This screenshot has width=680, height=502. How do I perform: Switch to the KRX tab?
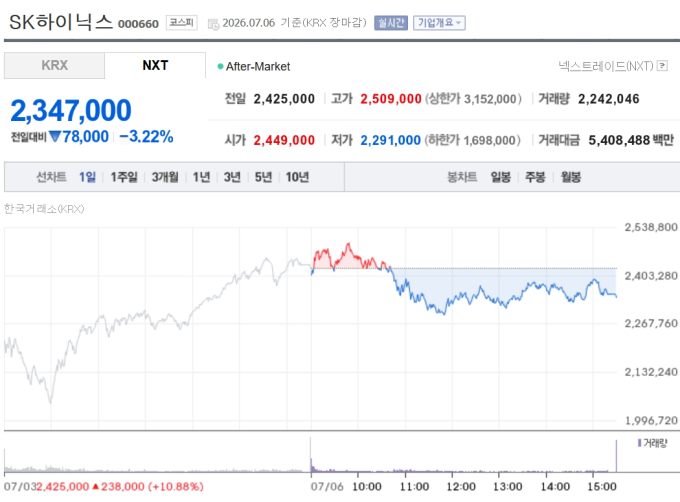(x=54, y=65)
